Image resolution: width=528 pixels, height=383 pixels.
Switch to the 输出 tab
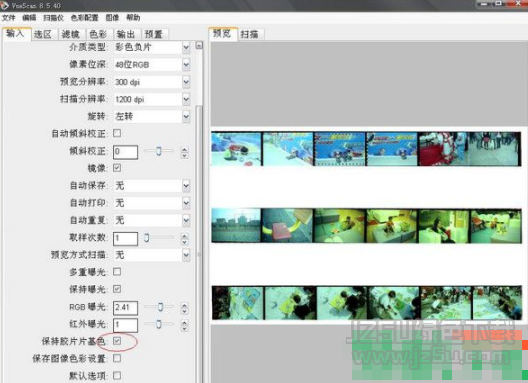click(x=126, y=34)
